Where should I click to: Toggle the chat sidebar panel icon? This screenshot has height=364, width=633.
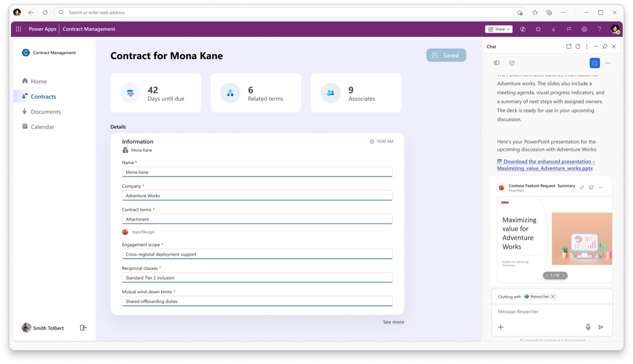pyautogui.click(x=496, y=63)
